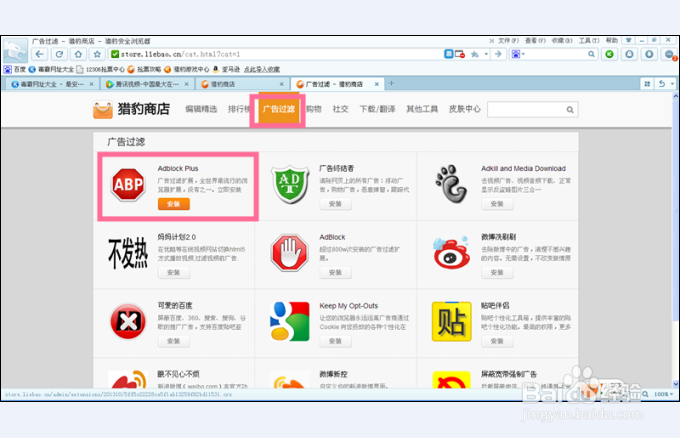This screenshot has width=680, height=438.
Task: Click the magnifier in the browser search box
Action: [591, 54]
